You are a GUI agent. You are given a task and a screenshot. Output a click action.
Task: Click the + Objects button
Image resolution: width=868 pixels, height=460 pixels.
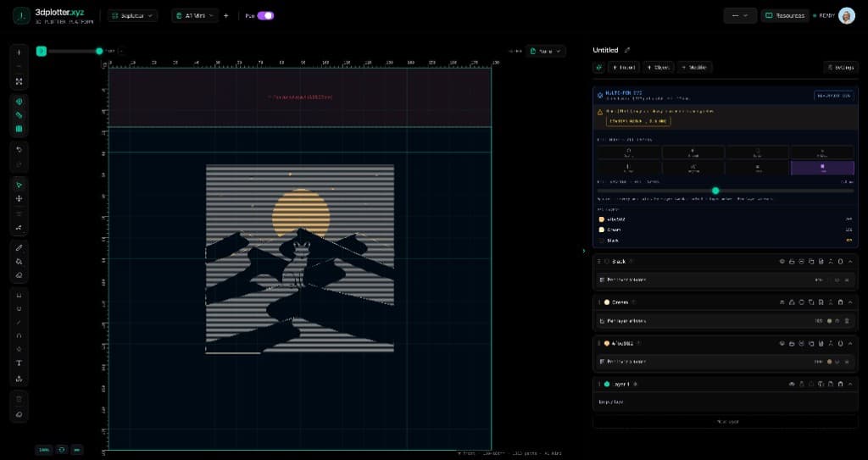(658, 67)
